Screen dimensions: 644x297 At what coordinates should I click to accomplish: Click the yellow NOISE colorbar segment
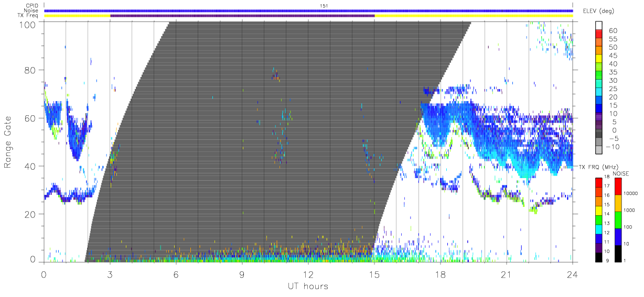[617, 203]
